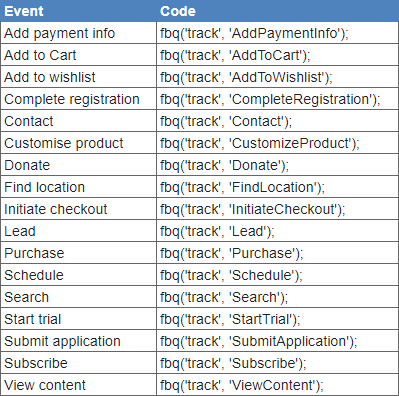
Task: Select the Add payment info event cell
Action: [x=78, y=33]
